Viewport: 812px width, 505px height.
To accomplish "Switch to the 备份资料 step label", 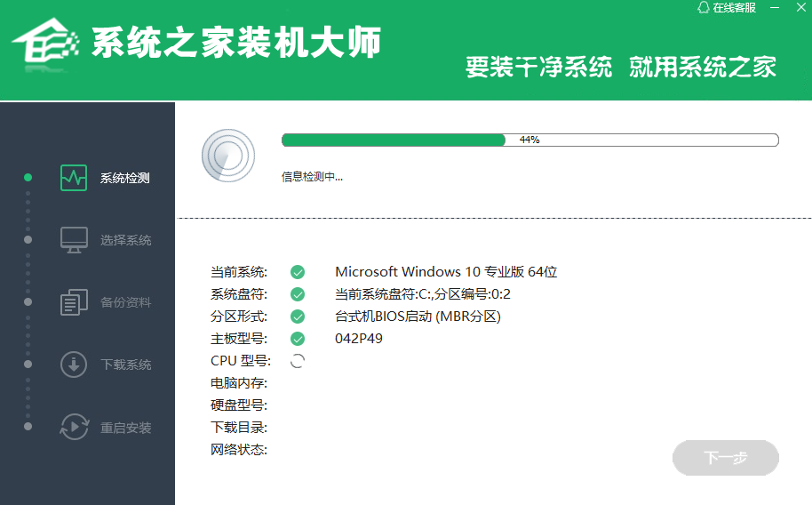I will [126, 302].
